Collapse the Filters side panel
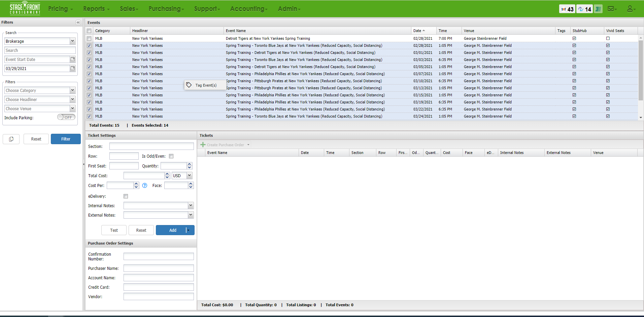The image size is (644, 317). 78,22
